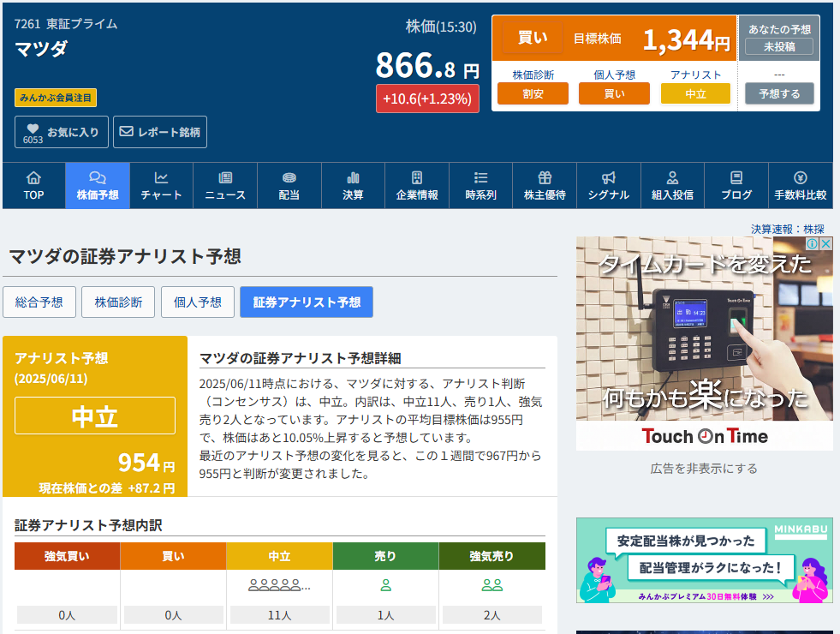Click the 2人 count cell

pyautogui.click(x=491, y=614)
